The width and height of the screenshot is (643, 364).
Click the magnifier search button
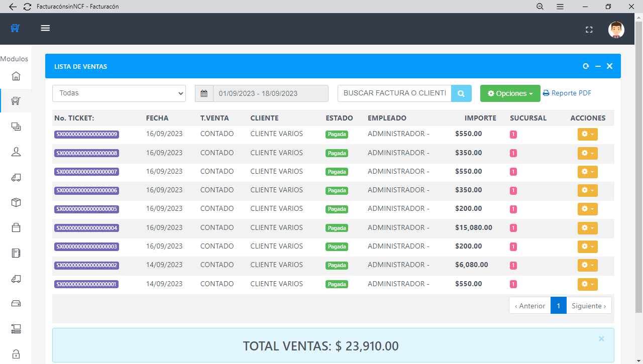[x=461, y=93]
